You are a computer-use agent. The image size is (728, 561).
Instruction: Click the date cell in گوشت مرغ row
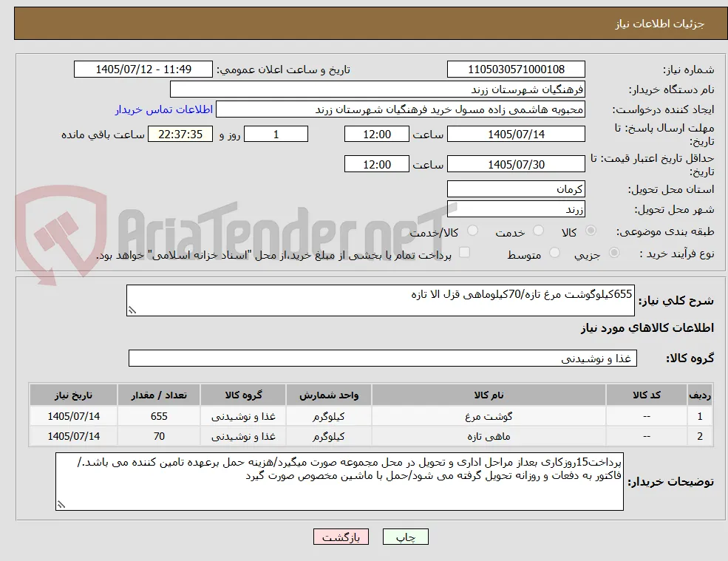coord(73,416)
